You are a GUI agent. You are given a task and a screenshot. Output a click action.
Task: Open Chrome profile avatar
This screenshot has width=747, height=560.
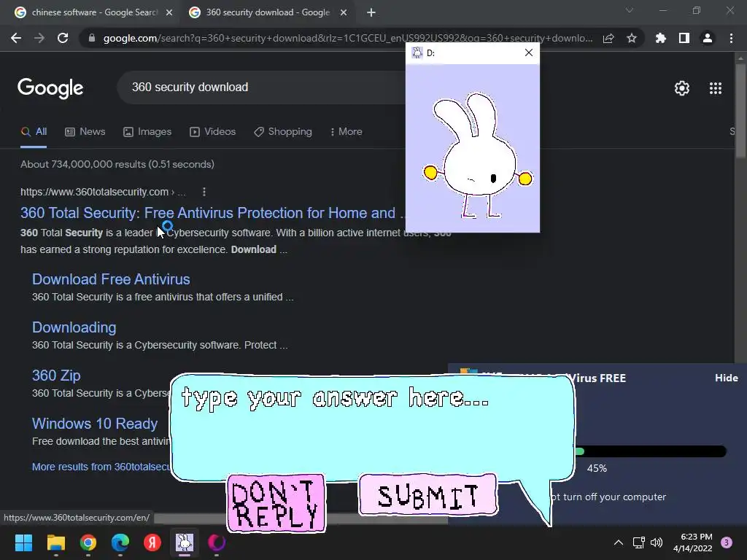tap(708, 38)
